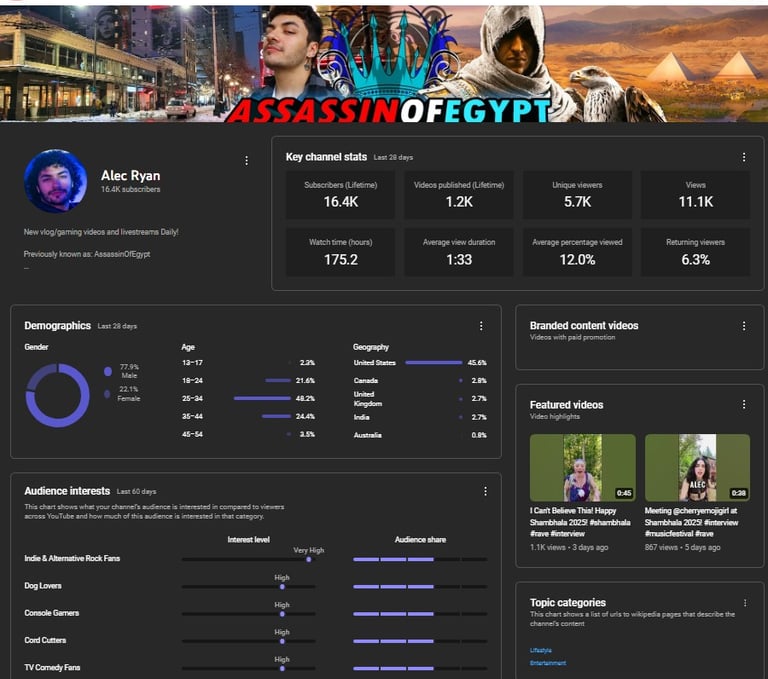
Task: Click Dog Lovers audience share bar
Action: point(420,586)
